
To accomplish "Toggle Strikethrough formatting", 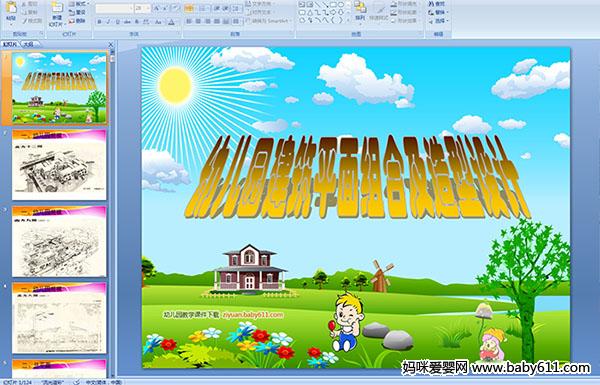I will pos(127,22).
